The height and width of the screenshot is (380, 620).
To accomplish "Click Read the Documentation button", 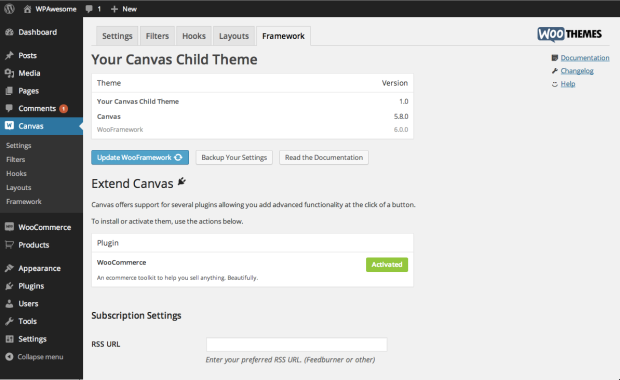I will click(x=324, y=157).
